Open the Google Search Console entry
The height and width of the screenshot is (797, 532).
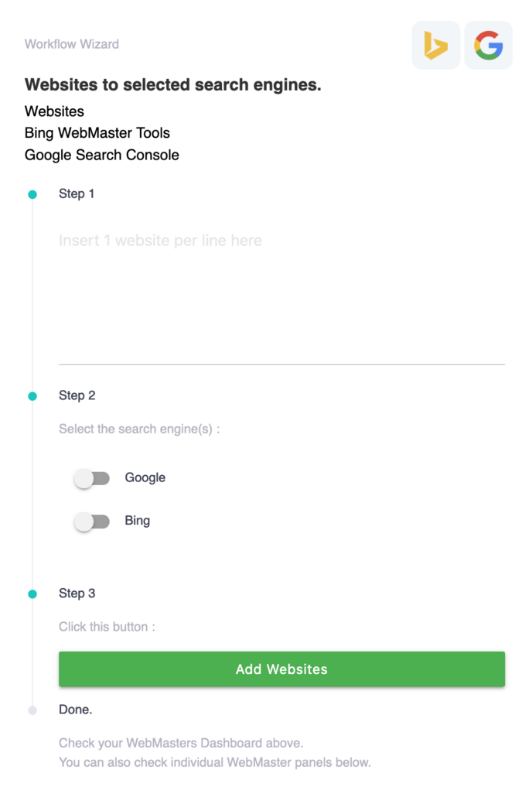[x=102, y=155]
